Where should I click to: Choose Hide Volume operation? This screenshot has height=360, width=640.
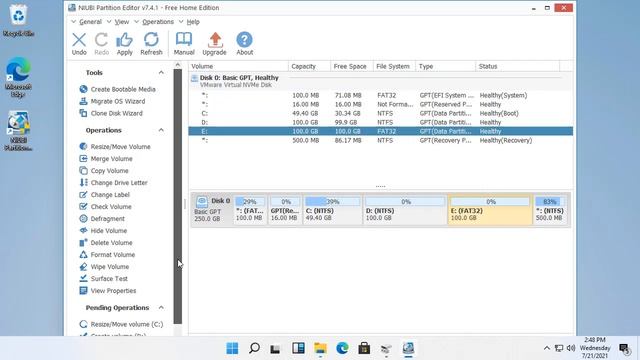coord(103,231)
